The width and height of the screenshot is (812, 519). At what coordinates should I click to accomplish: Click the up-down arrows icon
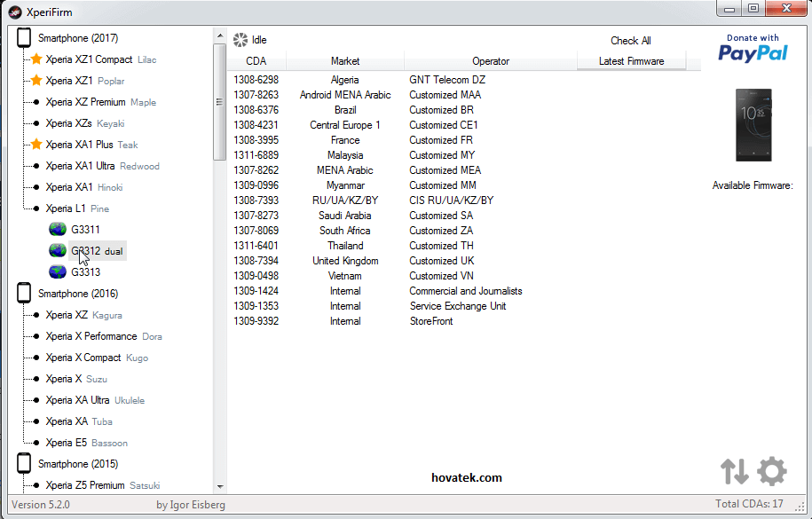click(x=734, y=471)
